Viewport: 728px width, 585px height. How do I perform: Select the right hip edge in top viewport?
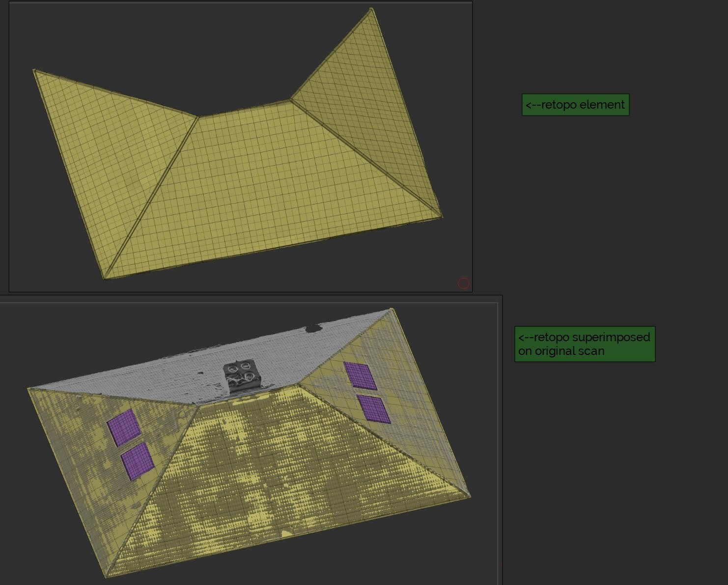pos(366,158)
